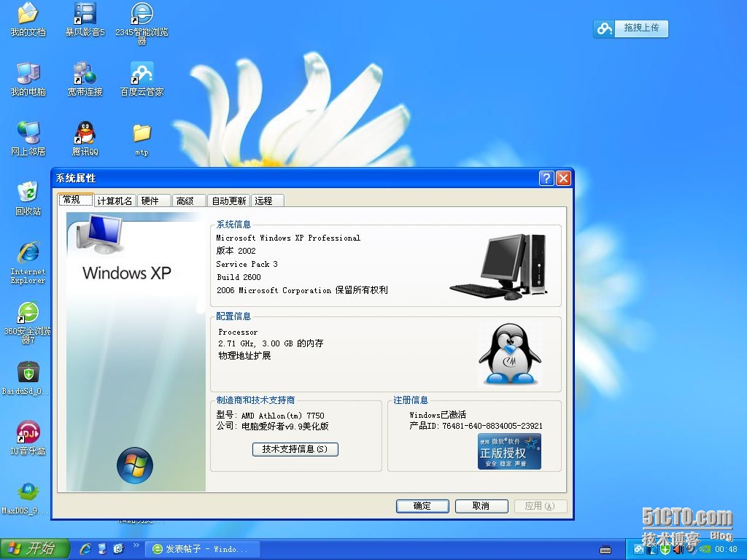The image size is (747, 560).
Task: Launch 百度云管家 from the desktop
Action: (142, 79)
